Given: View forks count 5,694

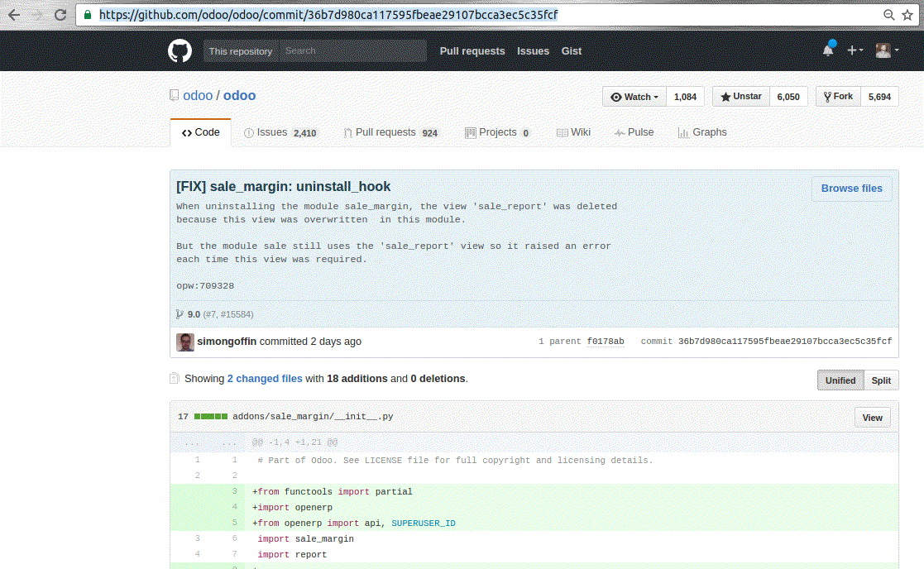Looking at the screenshot, I should pyautogui.click(x=879, y=97).
